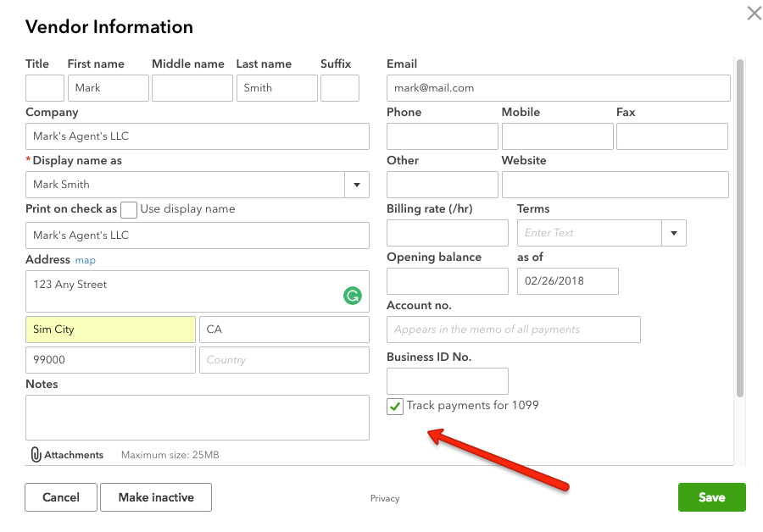This screenshot has width=763, height=532.
Task: Click Make inactive button
Action: (156, 497)
